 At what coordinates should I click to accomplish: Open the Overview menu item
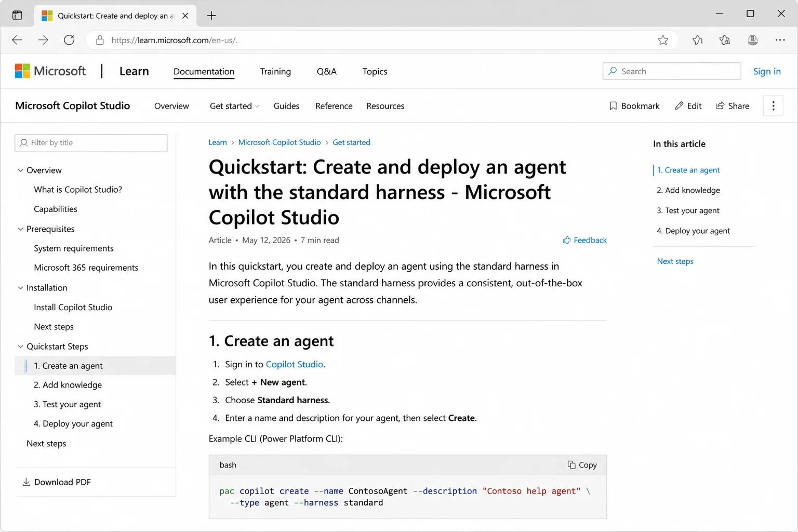pyautogui.click(x=171, y=106)
